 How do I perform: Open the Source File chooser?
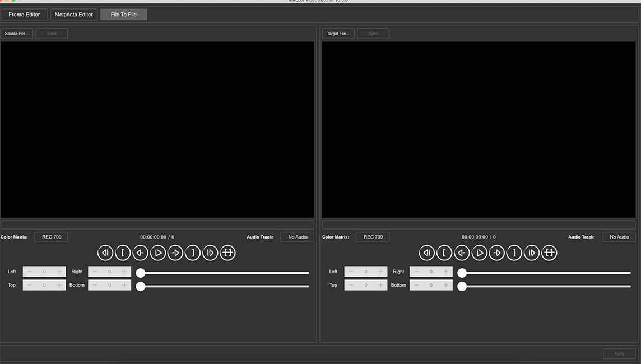pos(17,34)
